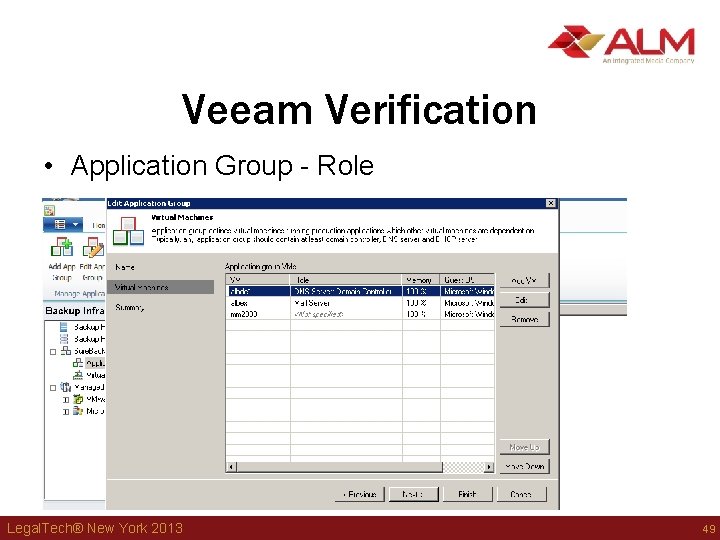Click the small app icon at the window's top left
The height and width of the screenshot is (540, 720).
pos(49,211)
